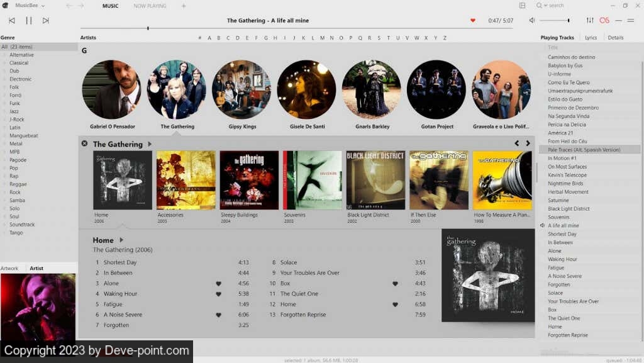Expand the search options dropdown arrow

click(x=545, y=6)
